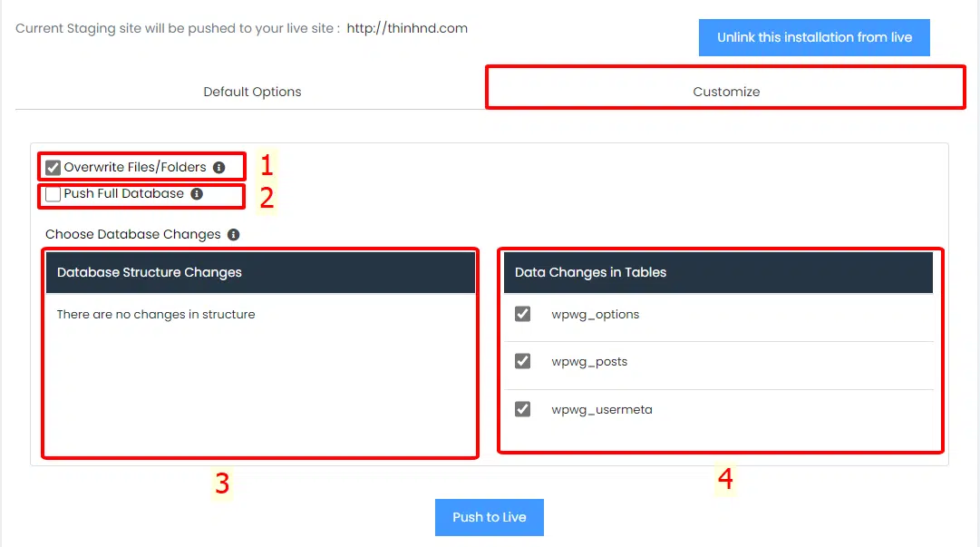Deselect the wpwg_posts table checkbox
Image resolution: width=980 pixels, height=547 pixels.
(x=522, y=361)
